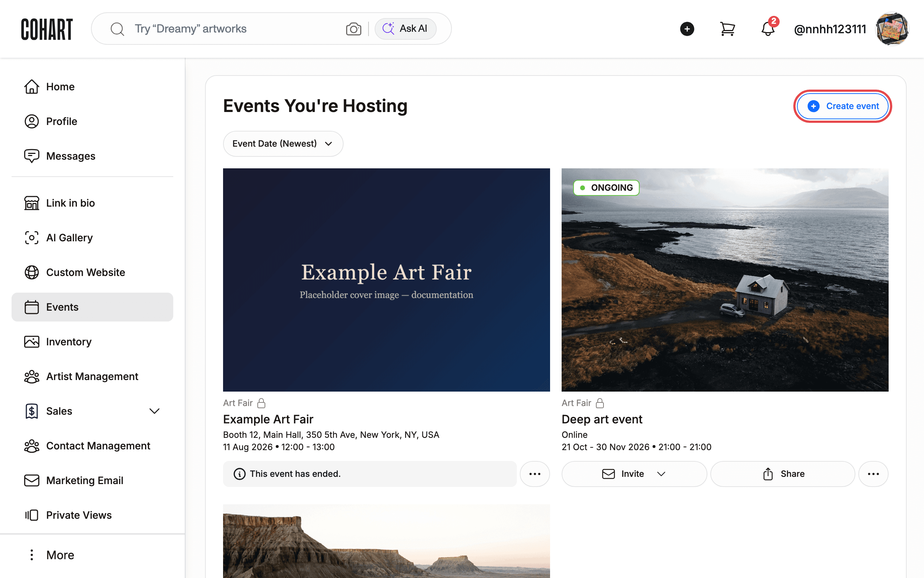The image size is (924, 578).
Task: Open Custom Website section
Action: pyautogui.click(x=92, y=272)
